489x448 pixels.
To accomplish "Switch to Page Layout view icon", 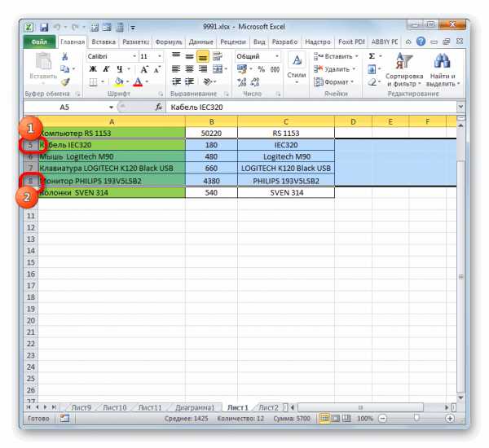I will click(x=335, y=418).
